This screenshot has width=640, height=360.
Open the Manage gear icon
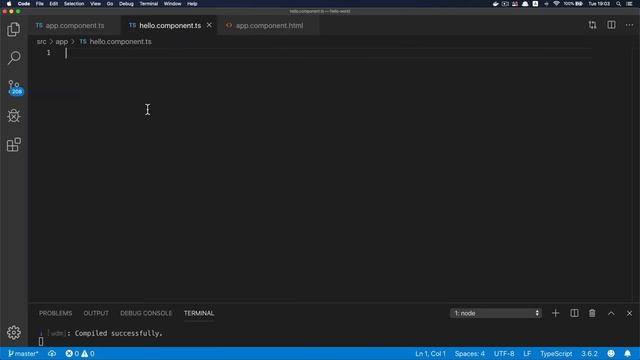click(14, 333)
